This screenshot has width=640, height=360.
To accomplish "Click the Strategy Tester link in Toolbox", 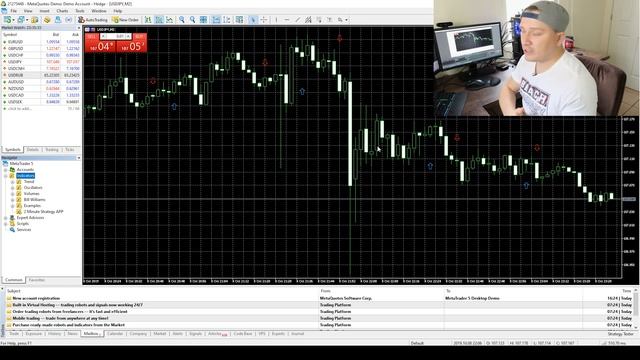I will coord(620,334).
